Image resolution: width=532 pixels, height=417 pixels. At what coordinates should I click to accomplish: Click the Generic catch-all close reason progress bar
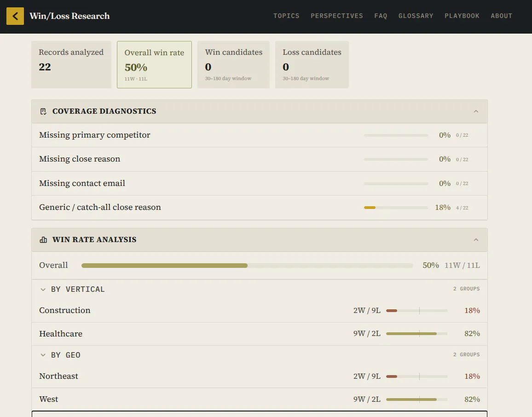coord(396,208)
